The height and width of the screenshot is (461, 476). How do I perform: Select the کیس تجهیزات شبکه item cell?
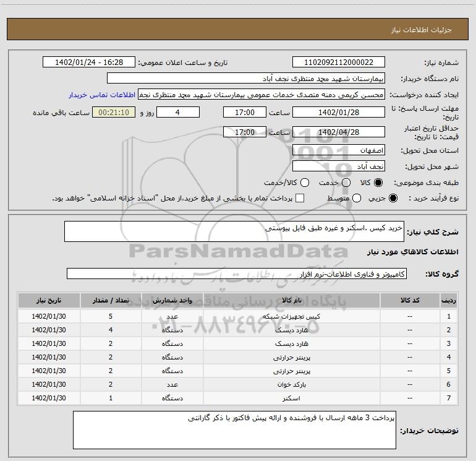[291, 316]
